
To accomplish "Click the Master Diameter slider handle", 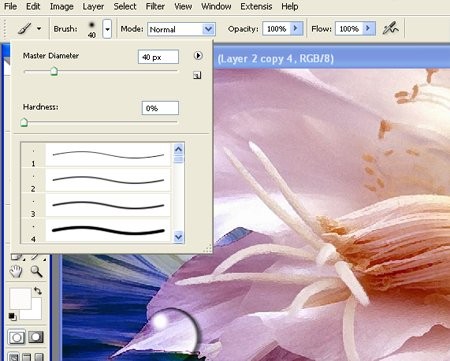I will tap(54, 71).
